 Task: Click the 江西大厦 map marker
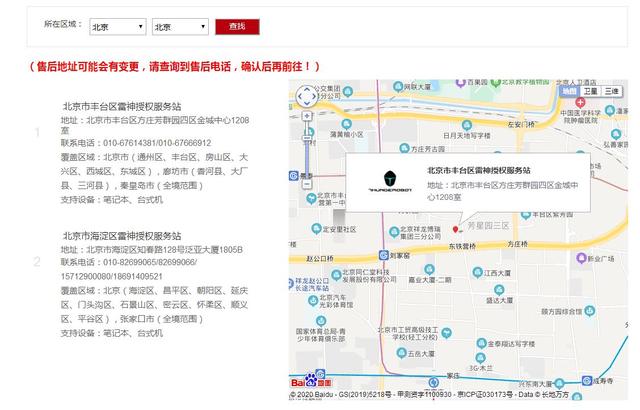click(478, 273)
